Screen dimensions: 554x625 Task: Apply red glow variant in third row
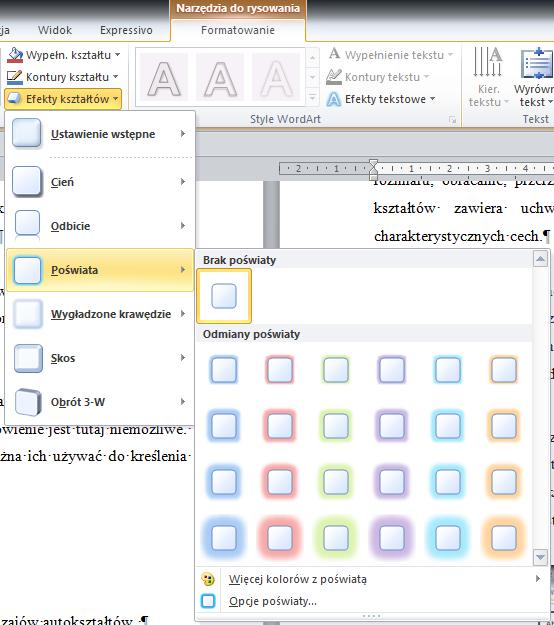280,482
